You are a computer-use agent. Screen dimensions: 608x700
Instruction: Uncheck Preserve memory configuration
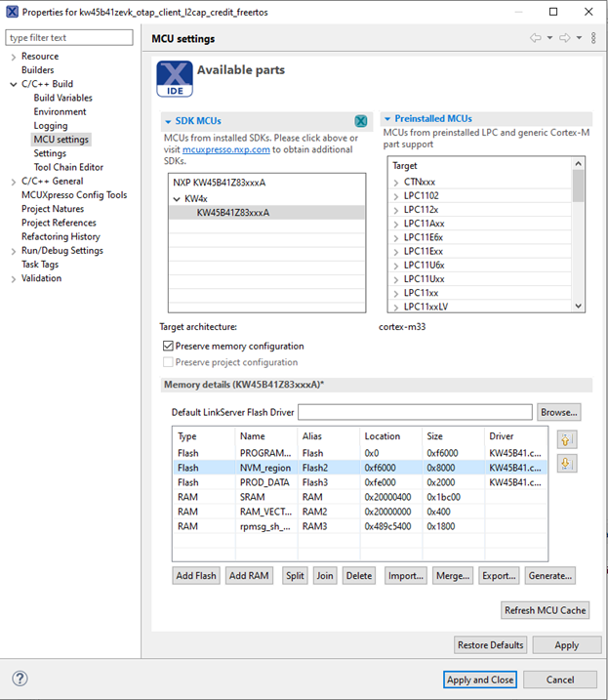coord(169,346)
